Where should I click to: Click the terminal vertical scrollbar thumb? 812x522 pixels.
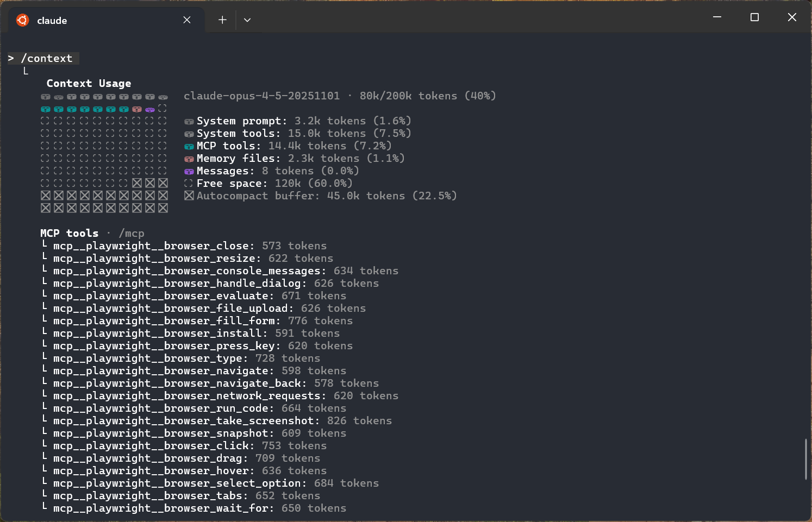click(805, 459)
